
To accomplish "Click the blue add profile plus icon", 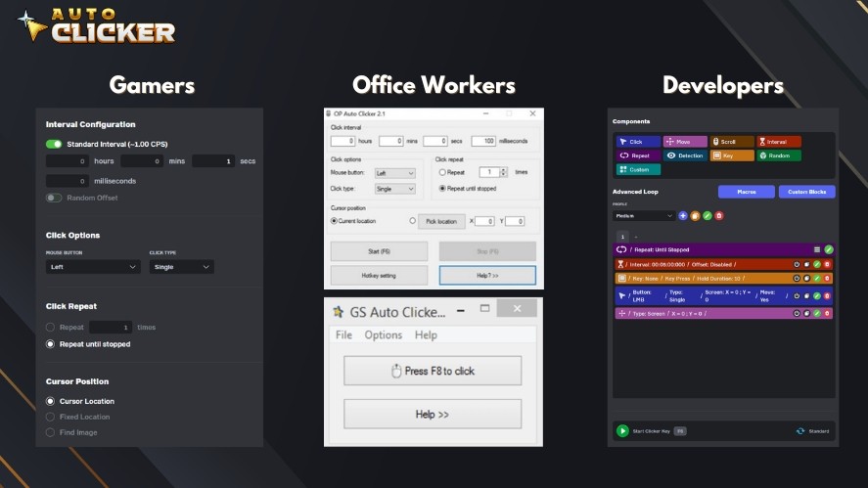I will click(x=683, y=215).
